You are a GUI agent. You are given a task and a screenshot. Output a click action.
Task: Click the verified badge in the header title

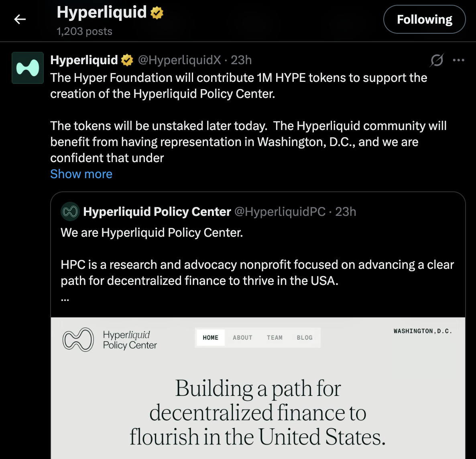click(157, 12)
